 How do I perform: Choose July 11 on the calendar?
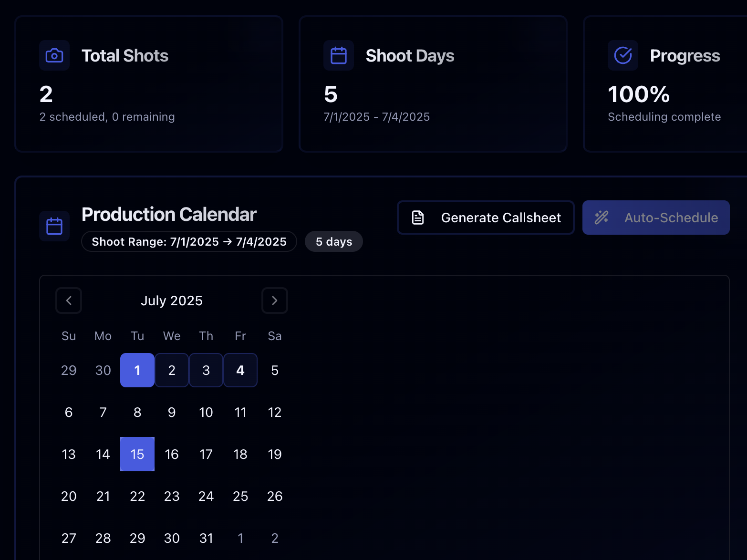click(240, 412)
